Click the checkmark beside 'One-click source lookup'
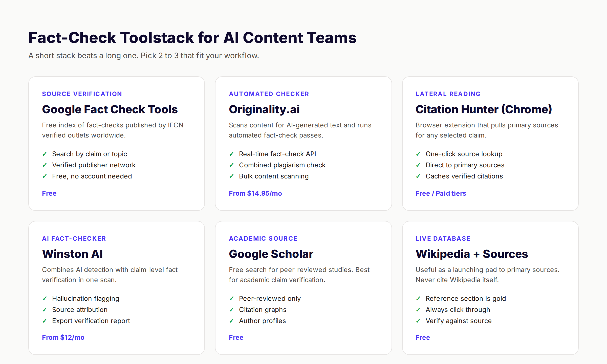Viewport: 607px width, 364px height. (x=418, y=154)
